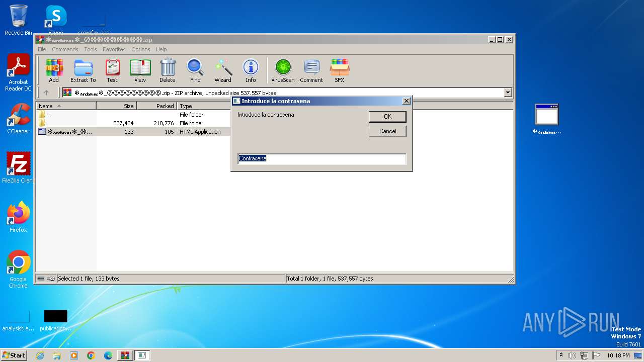
Task: Click the Find magnifier icon
Action: (195, 70)
